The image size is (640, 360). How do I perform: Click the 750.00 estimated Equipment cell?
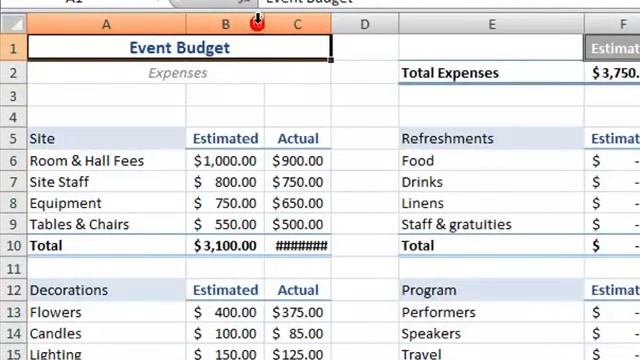(225, 203)
